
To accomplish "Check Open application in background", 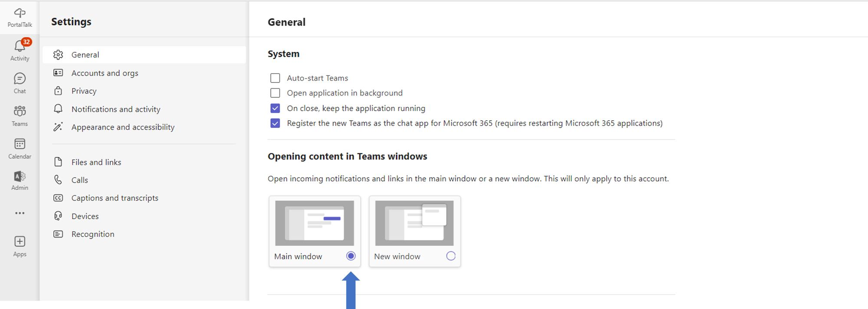I will click(275, 93).
